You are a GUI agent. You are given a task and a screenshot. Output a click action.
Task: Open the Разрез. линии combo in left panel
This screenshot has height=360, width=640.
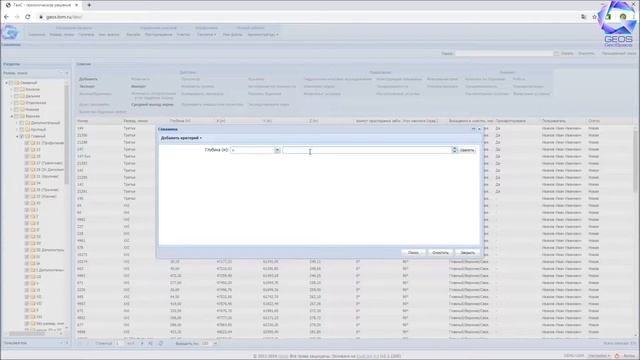(67, 73)
